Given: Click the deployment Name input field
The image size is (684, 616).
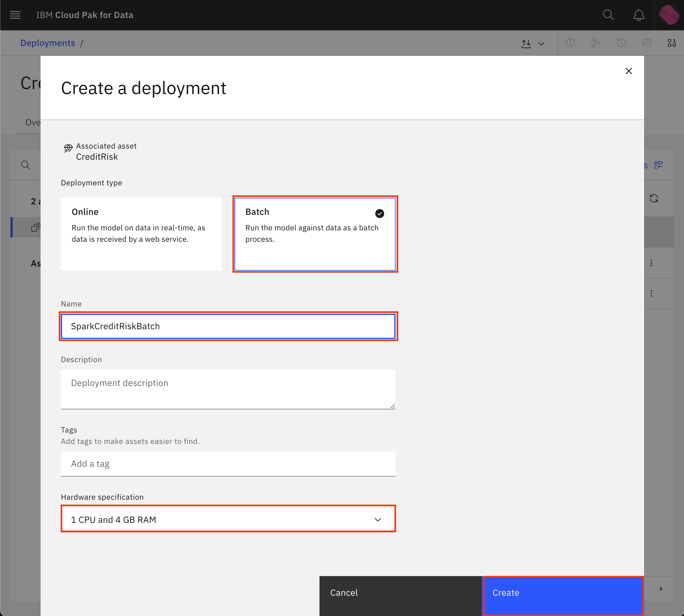Looking at the screenshot, I should pos(229,326).
